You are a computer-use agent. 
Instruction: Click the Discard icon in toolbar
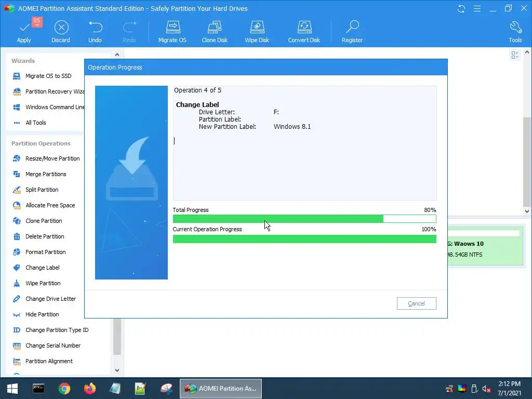tap(61, 28)
